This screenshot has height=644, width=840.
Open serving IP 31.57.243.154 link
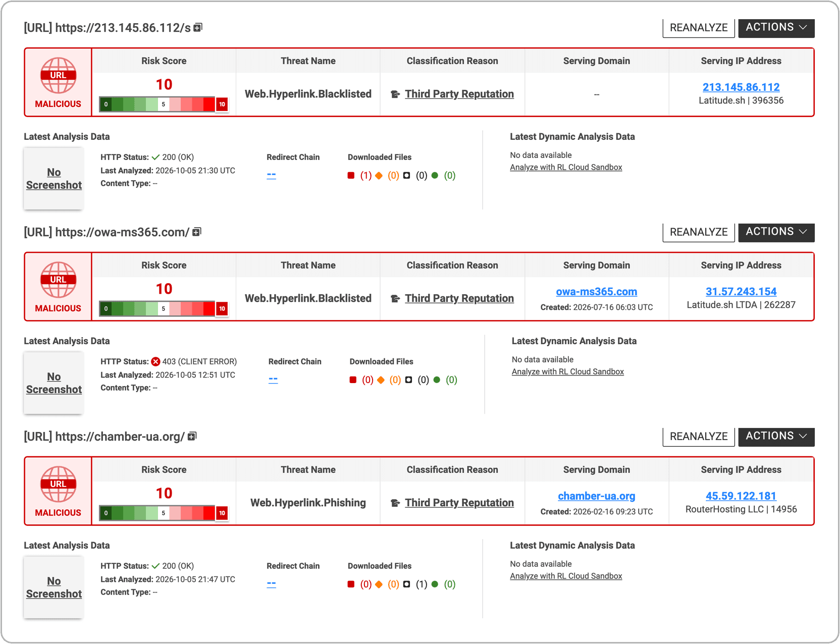click(741, 292)
